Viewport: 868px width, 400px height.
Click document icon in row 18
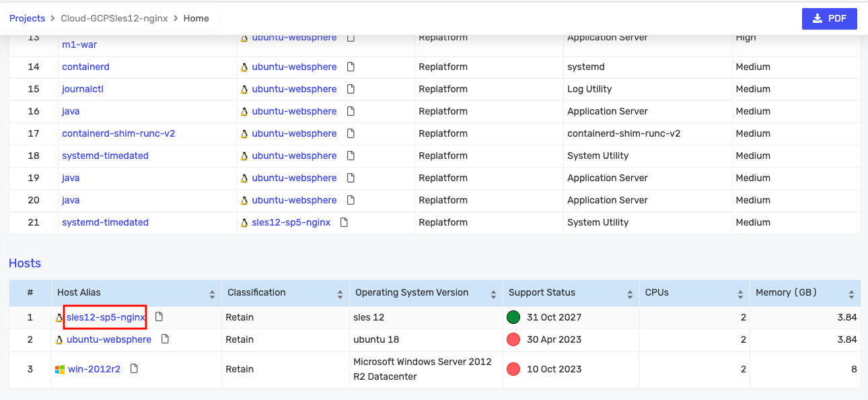point(351,156)
